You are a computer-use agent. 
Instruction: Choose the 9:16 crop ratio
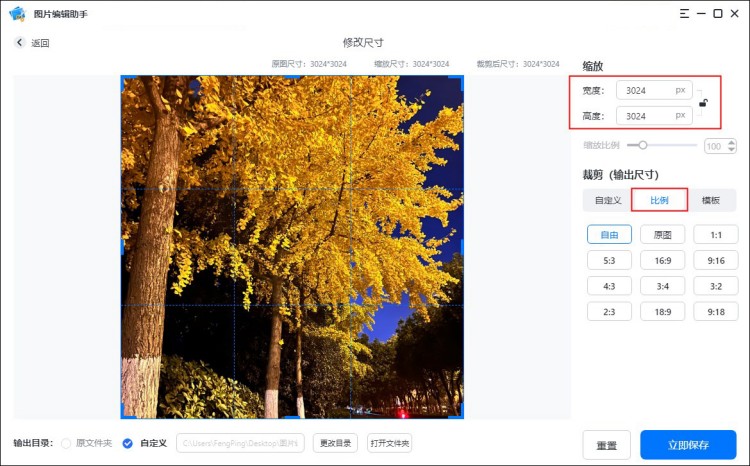(x=716, y=260)
